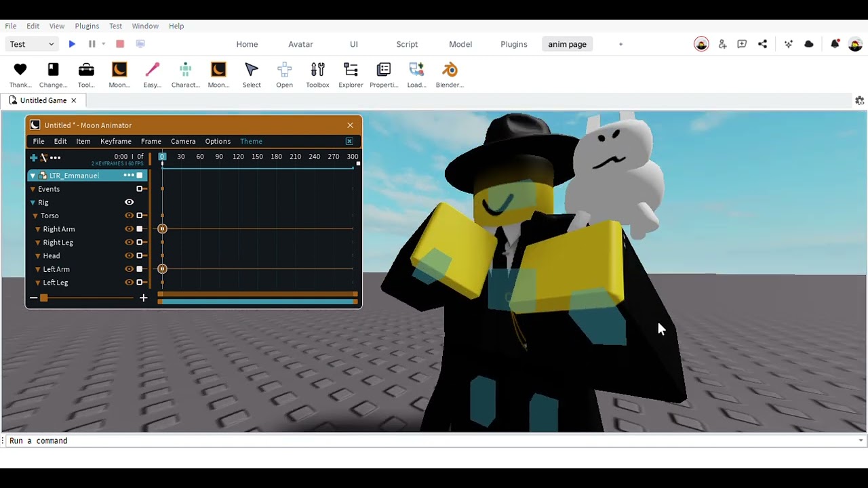Launch the Easy plugin with the pink wand
868x488 pixels.
152,70
